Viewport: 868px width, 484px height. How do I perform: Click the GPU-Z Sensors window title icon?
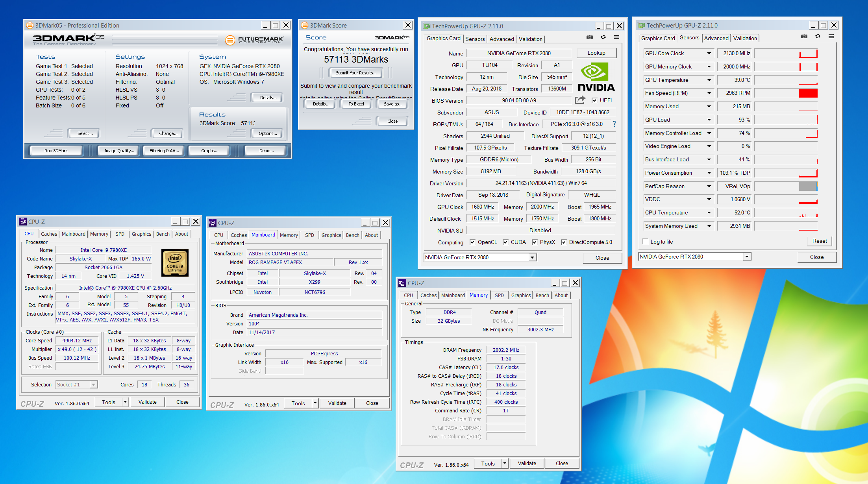click(x=641, y=25)
